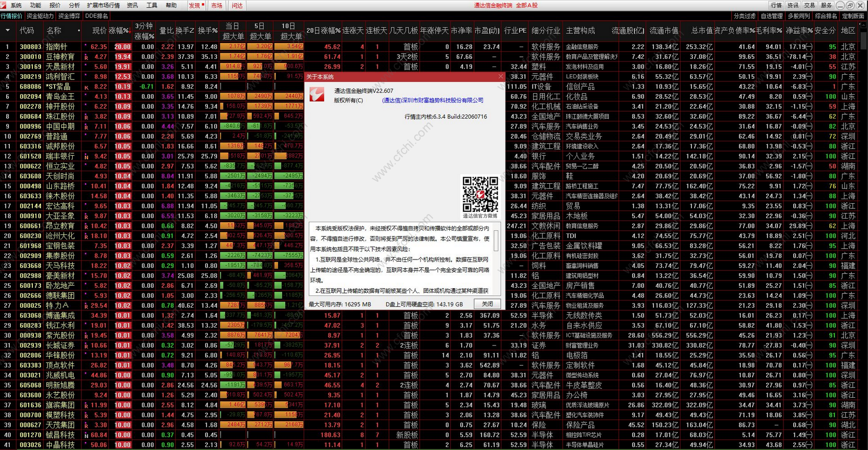The image size is (868, 450).
Task: Select stock row 300010 豆神教育
Action: tap(430, 57)
